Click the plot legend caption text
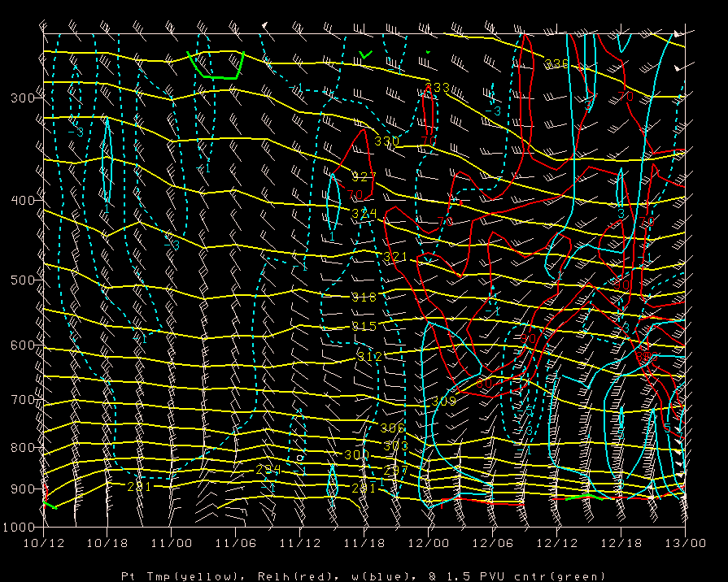This screenshot has height=582, width=728. pyautogui.click(x=363, y=575)
